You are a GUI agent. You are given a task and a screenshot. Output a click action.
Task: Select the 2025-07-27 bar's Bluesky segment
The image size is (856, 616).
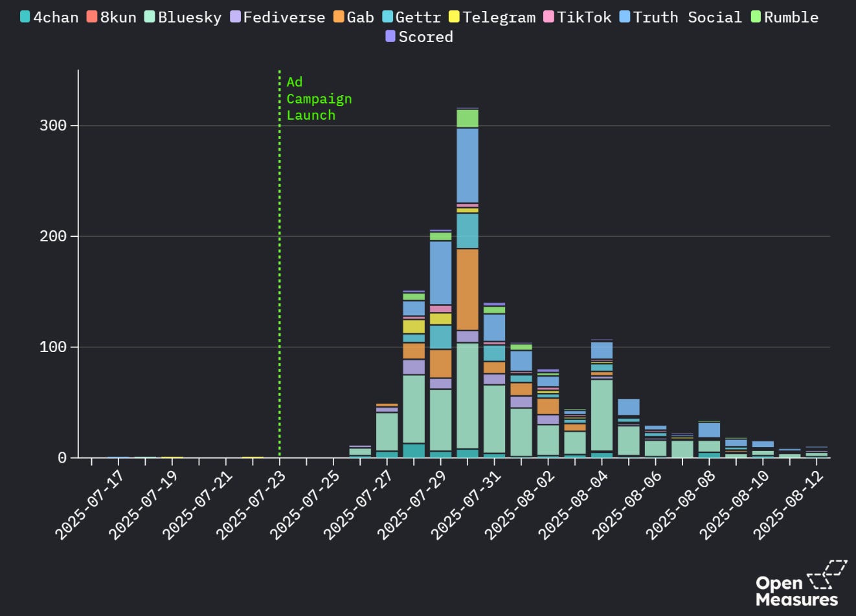tap(387, 432)
